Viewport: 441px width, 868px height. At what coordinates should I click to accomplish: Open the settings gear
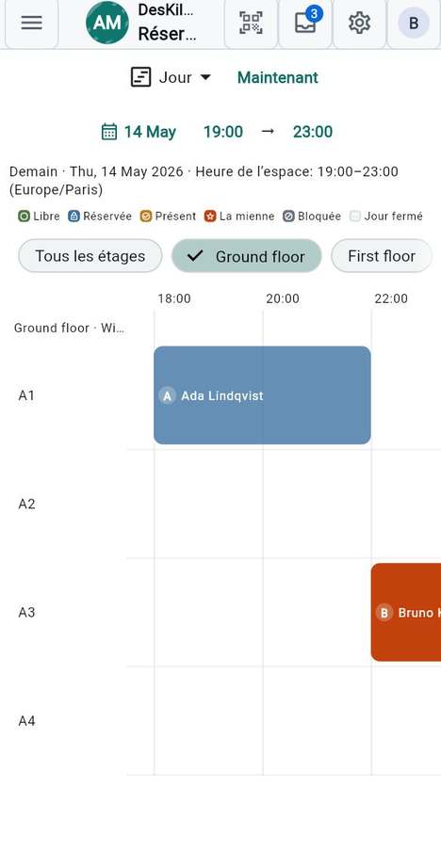click(x=359, y=24)
